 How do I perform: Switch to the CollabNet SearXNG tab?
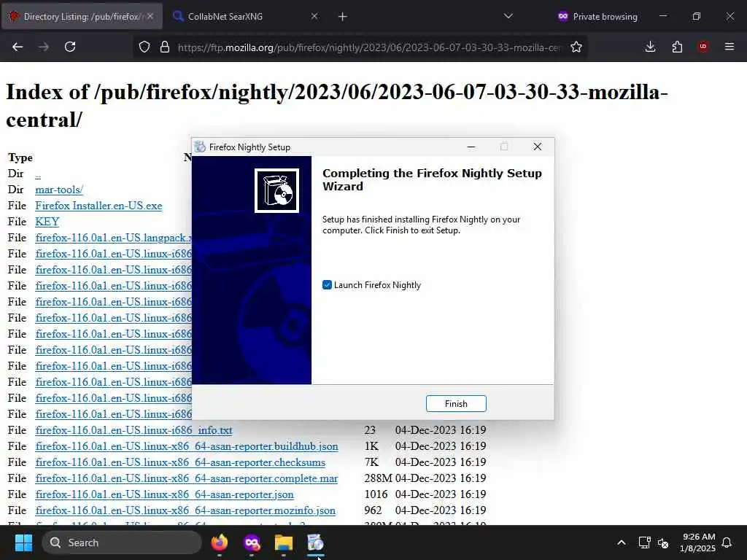click(x=244, y=16)
